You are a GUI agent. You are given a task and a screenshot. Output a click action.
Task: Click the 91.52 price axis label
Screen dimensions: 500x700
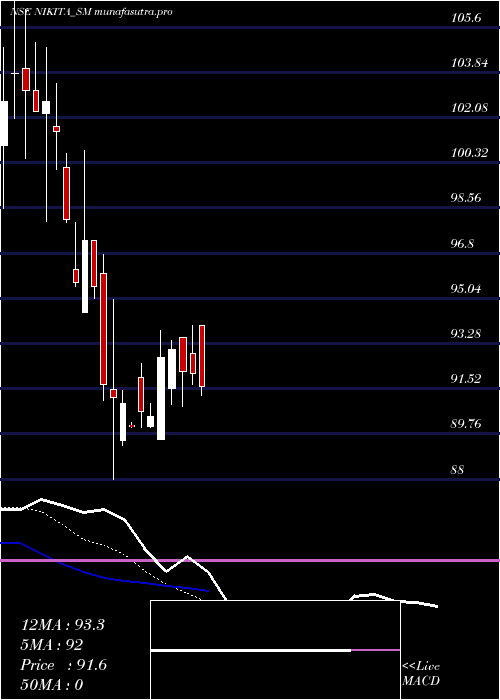point(466,379)
